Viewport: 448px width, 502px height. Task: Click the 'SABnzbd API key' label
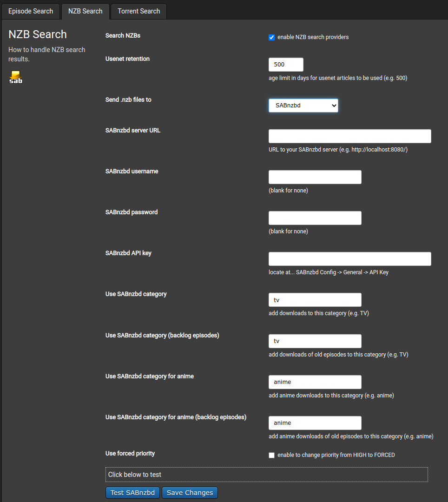coord(128,253)
